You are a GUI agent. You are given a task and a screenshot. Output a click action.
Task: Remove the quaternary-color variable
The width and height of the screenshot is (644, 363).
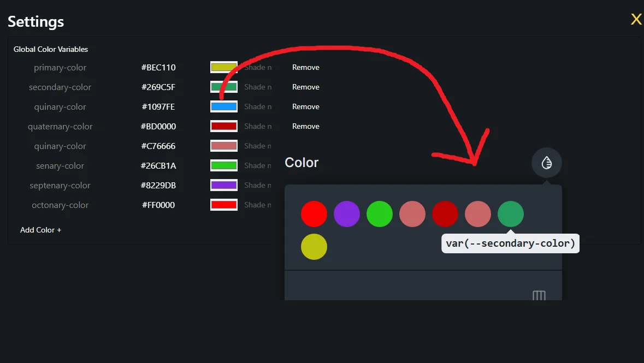(x=305, y=127)
